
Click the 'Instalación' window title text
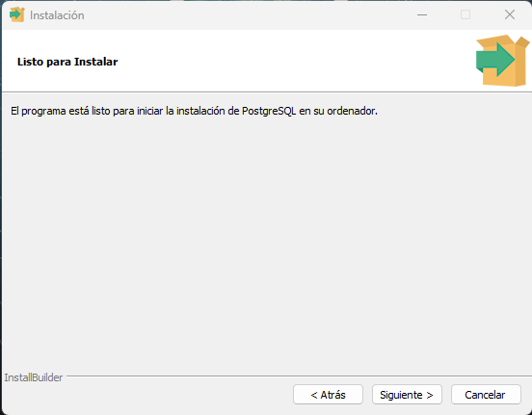57,15
